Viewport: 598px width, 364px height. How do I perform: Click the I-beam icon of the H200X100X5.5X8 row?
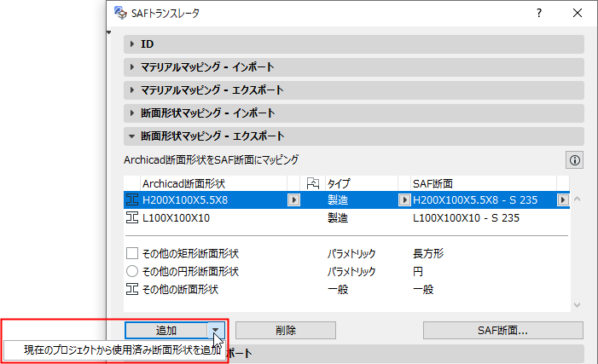[132, 199]
